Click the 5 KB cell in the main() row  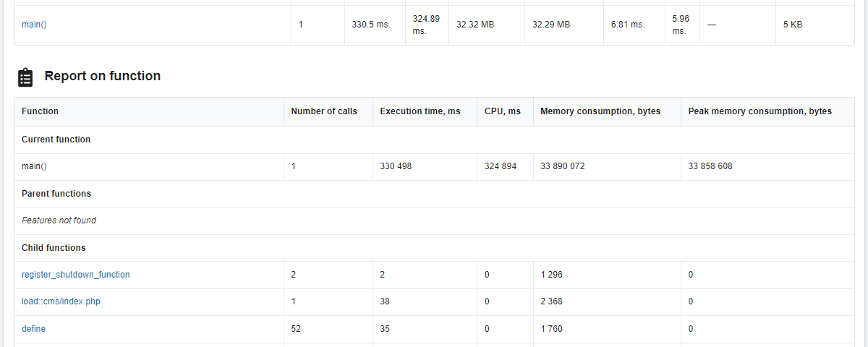[x=793, y=25]
